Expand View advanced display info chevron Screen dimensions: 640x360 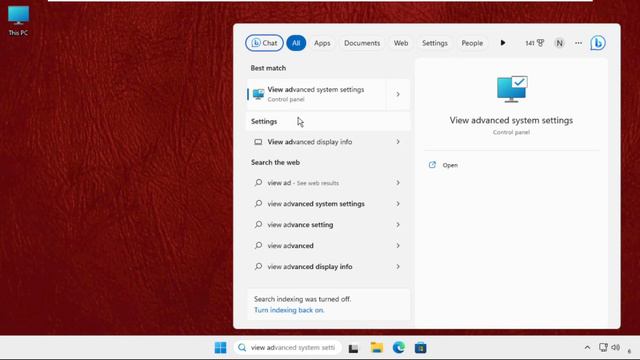(x=398, y=142)
